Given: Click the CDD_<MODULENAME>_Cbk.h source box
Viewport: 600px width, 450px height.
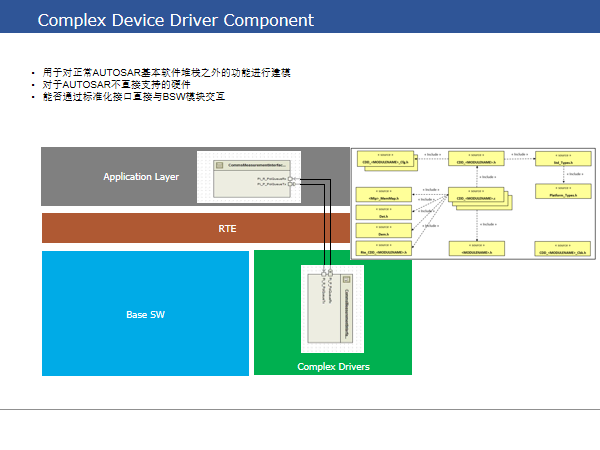Looking at the screenshot, I should click(x=562, y=249).
